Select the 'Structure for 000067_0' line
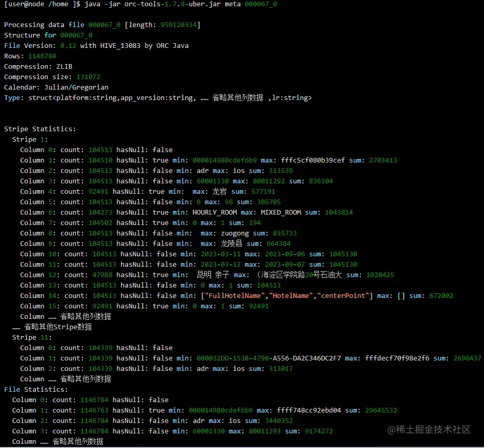484x448 pixels. [48, 35]
